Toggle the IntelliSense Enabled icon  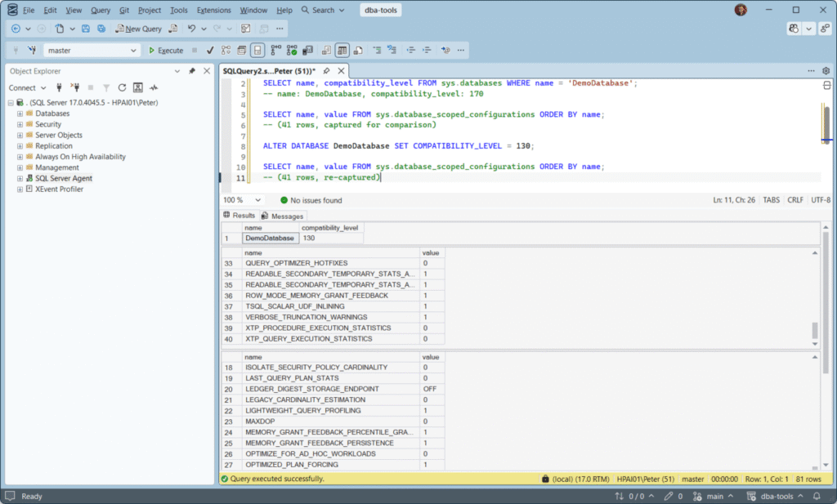[x=257, y=50]
